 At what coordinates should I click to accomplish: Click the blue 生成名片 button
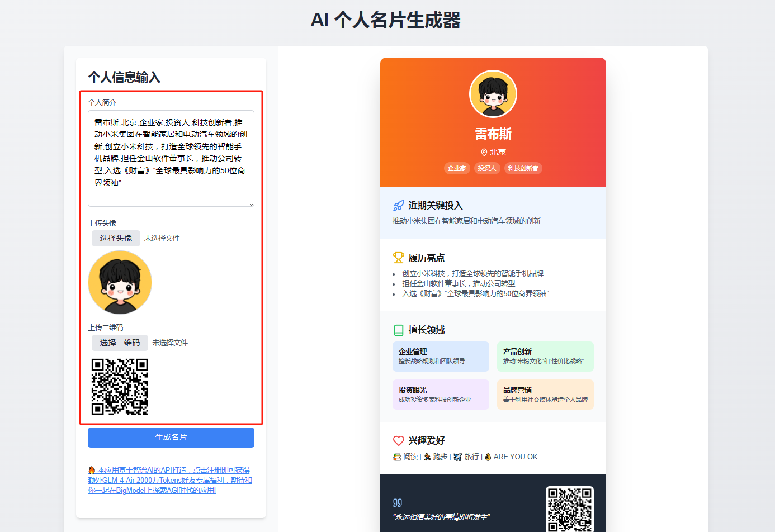click(x=171, y=438)
